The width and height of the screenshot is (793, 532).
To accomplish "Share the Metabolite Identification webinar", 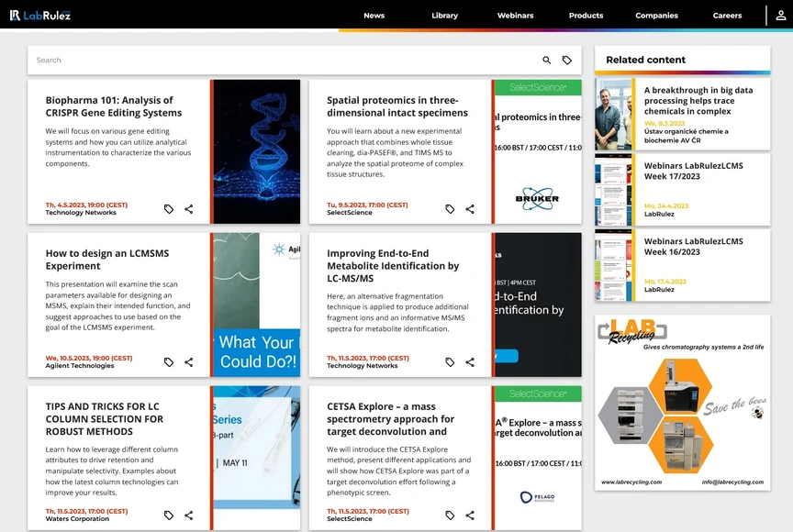I will (470, 361).
